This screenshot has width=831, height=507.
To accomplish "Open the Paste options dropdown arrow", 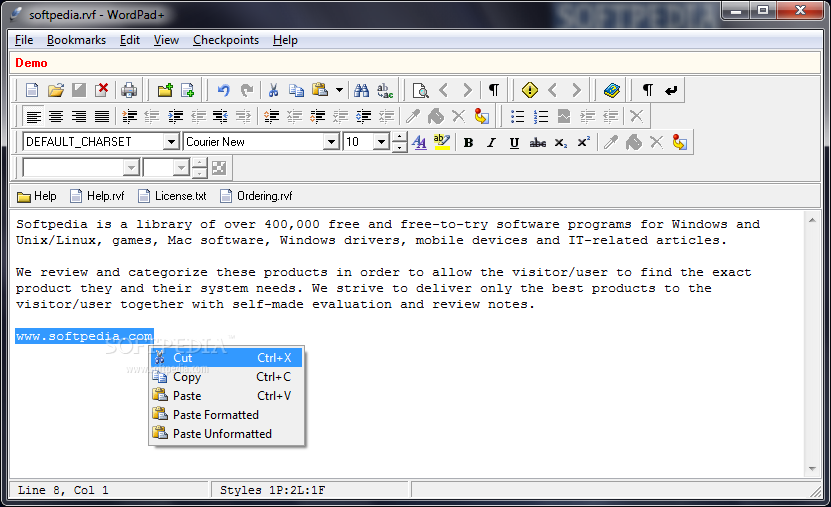I will point(339,90).
